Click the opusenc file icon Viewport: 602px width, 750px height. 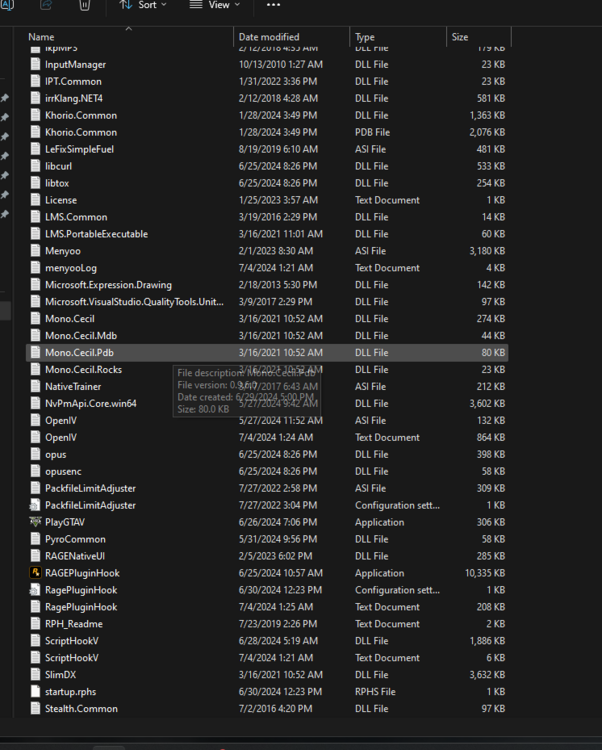click(35, 471)
